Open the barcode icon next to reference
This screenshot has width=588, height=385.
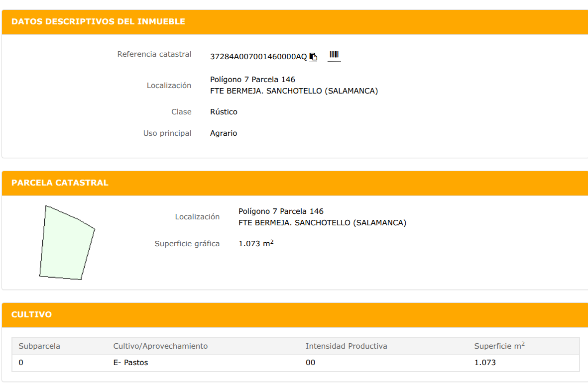click(334, 55)
